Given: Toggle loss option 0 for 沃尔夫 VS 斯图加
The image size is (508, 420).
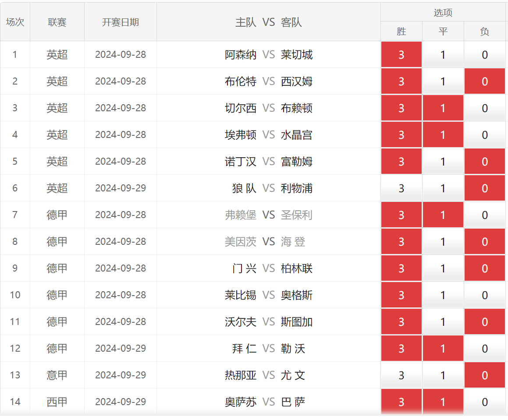Looking at the screenshot, I should tap(485, 321).
